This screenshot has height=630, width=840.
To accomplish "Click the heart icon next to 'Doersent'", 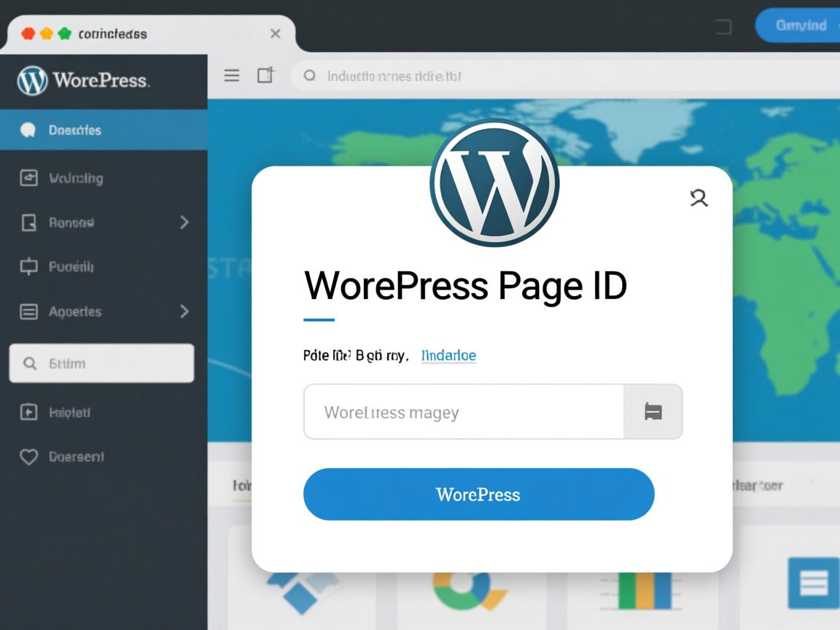I will 28,456.
